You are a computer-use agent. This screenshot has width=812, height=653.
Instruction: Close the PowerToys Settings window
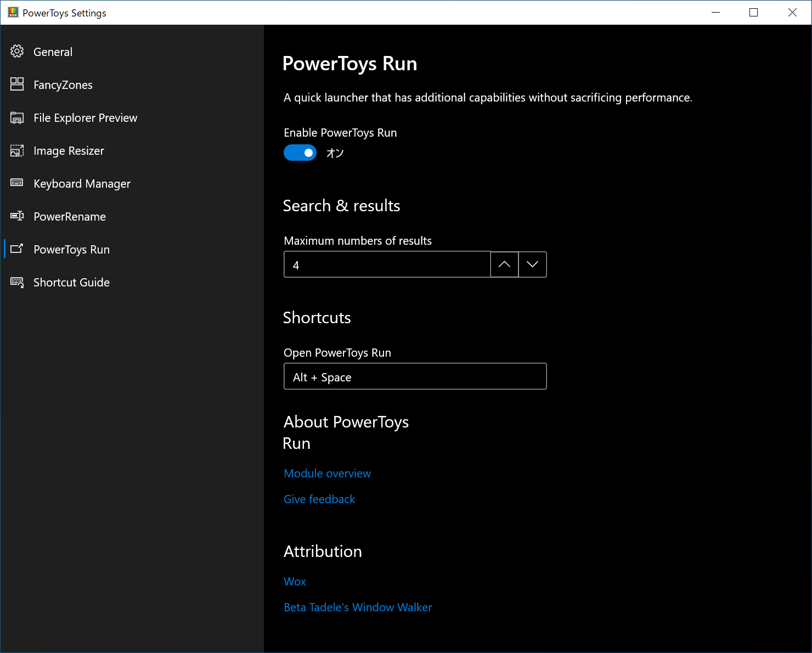point(792,12)
